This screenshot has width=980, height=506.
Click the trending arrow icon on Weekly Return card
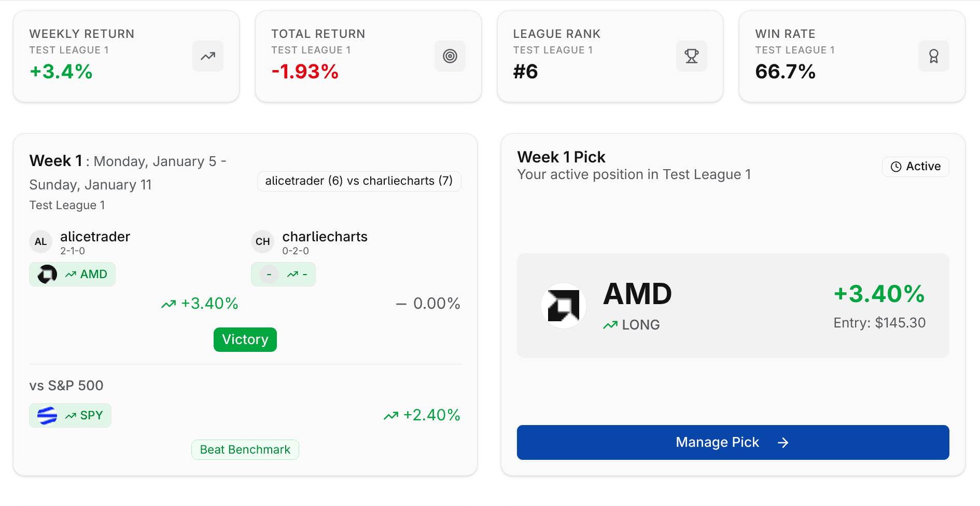207,56
